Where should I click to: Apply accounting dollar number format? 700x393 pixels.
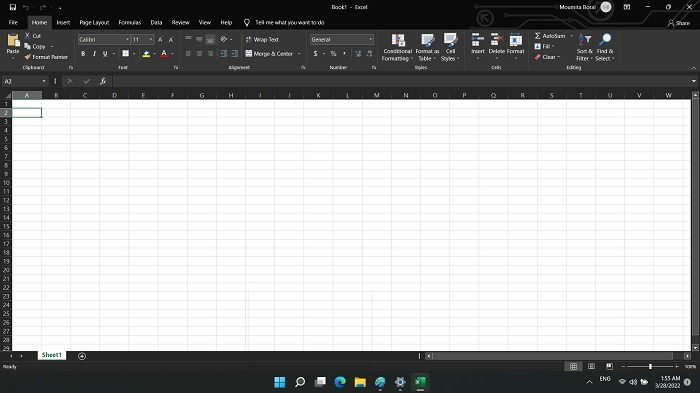pos(315,54)
